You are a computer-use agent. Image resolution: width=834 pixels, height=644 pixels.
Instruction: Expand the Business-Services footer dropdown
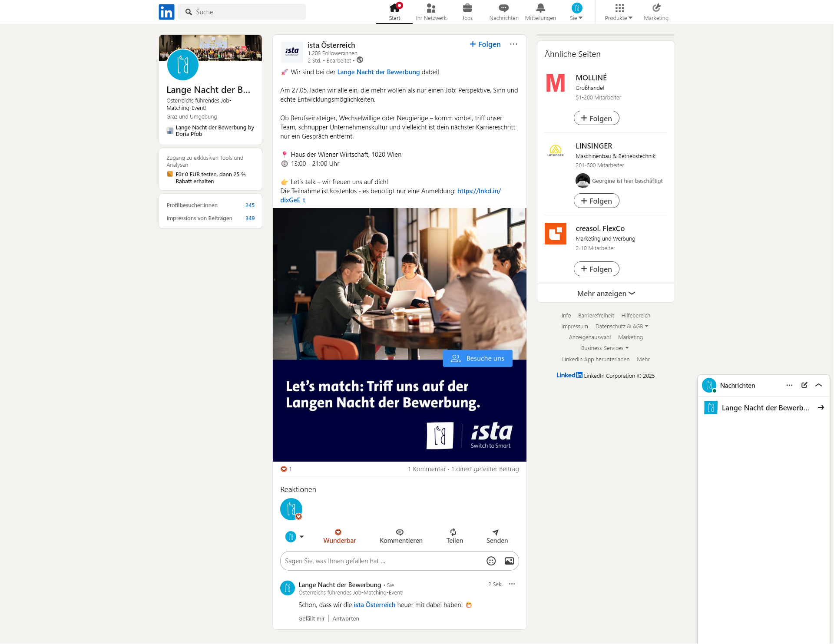pos(605,348)
